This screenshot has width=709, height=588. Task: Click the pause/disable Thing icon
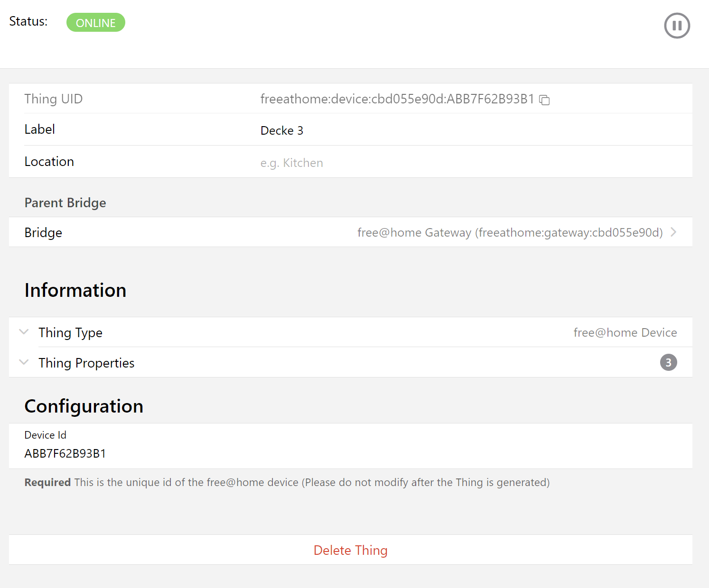tap(677, 26)
